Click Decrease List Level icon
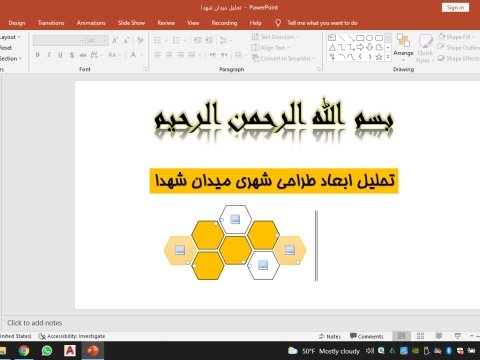This screenshot has width=480, height=360. pyautogui.click(x=198, y=41)
